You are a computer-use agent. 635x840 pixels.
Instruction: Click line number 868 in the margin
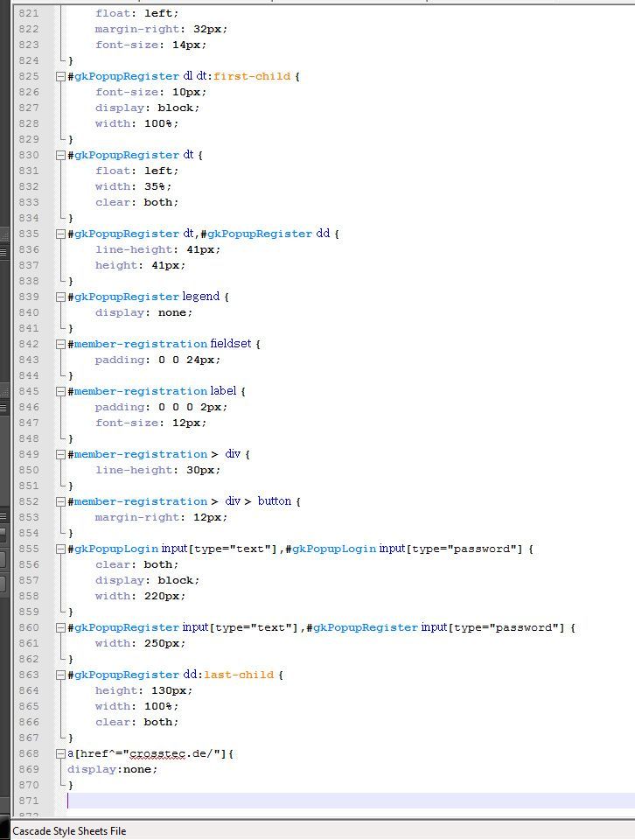tap(29, 753)
